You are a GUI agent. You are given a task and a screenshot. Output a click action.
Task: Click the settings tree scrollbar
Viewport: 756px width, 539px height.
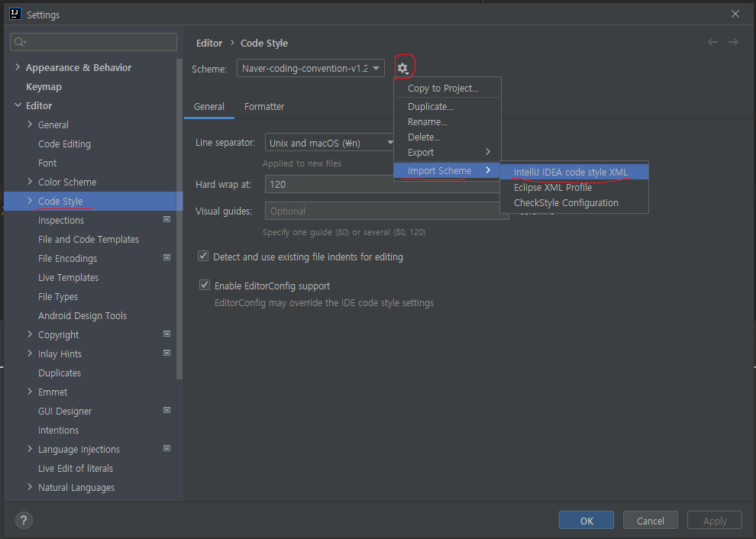[179, 219]
